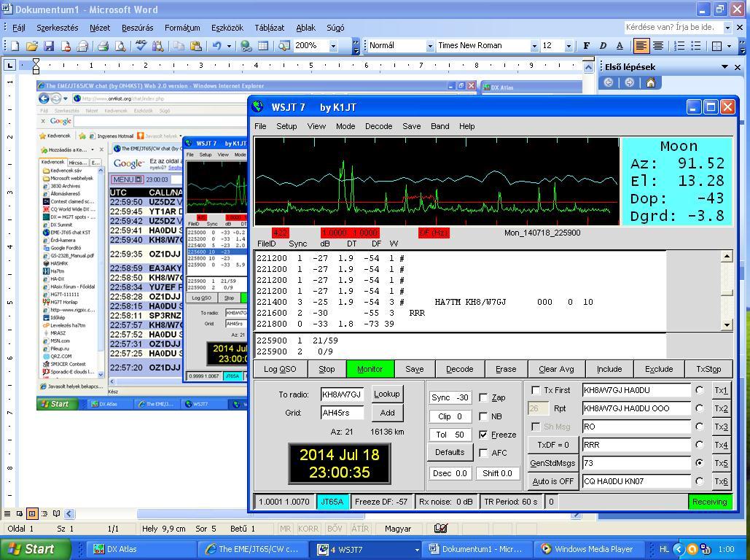Image resolution: width=750 pixels, height=560 pixels.
Task: Open the font size 12 dropdown
Action: click(x=569, y=46)
